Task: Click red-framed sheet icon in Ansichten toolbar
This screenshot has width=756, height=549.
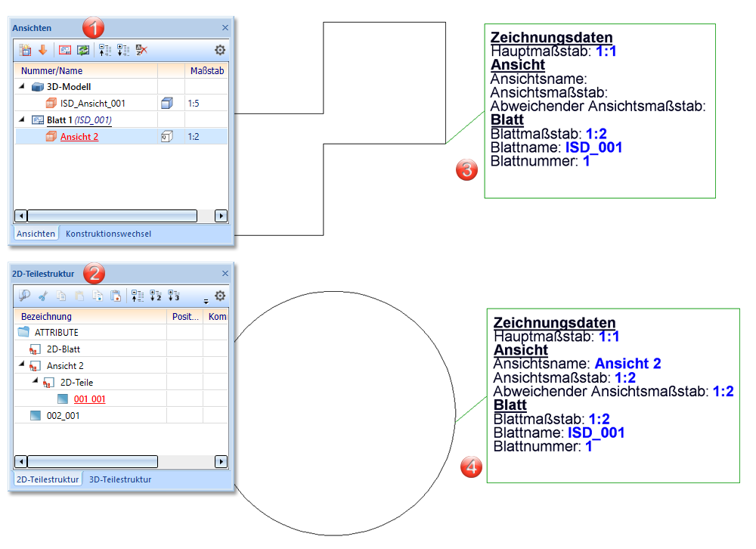Action: tap(64, 50)
